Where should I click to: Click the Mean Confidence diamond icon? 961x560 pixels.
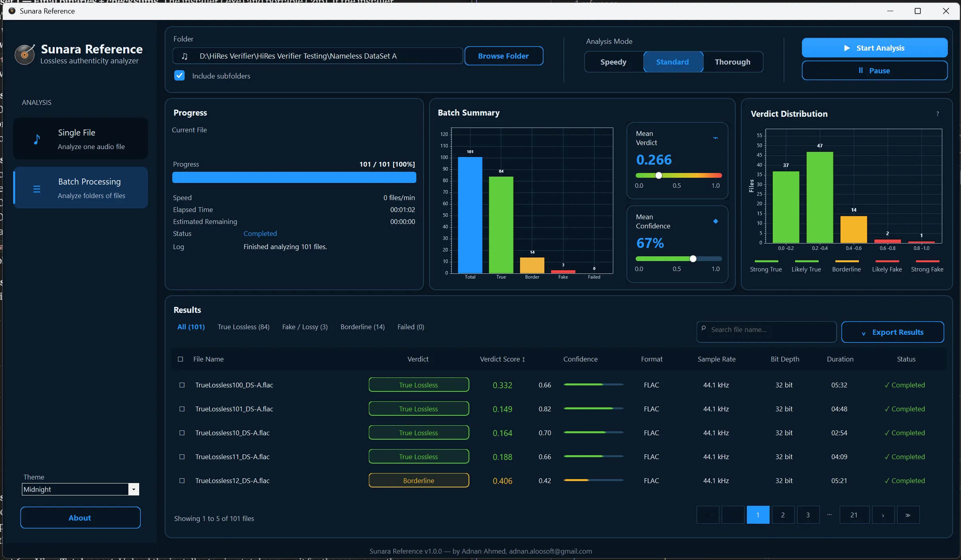pyautogui.click(x=715, y=221)
